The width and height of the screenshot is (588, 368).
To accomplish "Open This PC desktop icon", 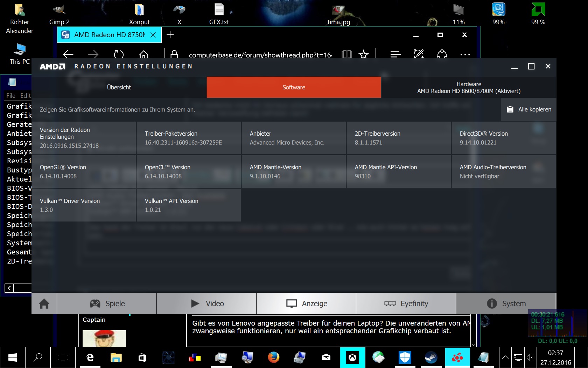I will point(20,54).
